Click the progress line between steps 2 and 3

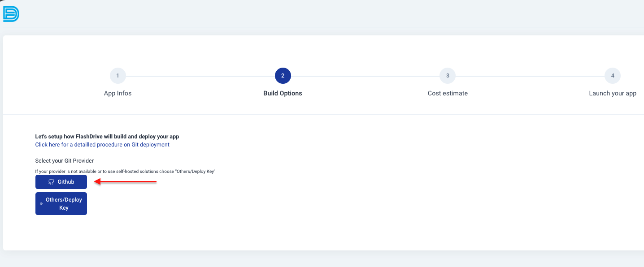click(365, 75)
